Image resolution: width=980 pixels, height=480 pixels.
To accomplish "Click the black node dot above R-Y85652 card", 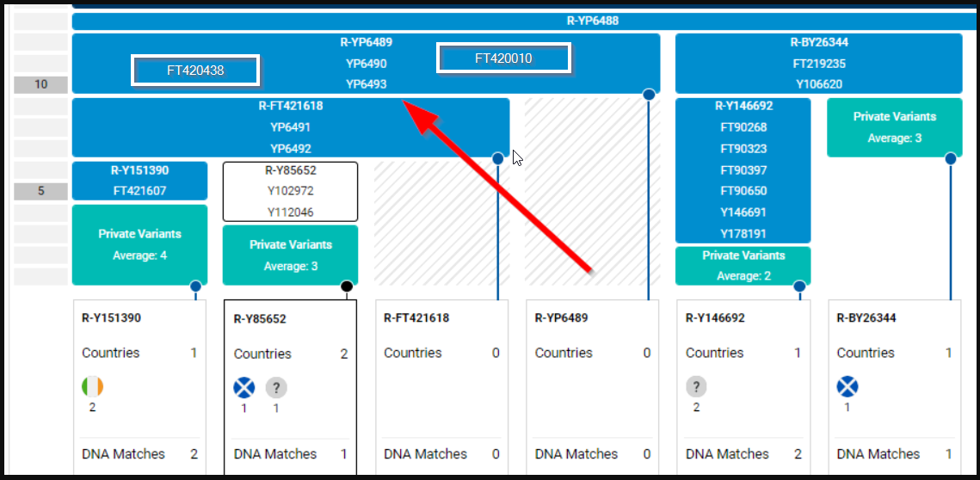I will coord(347,286).
